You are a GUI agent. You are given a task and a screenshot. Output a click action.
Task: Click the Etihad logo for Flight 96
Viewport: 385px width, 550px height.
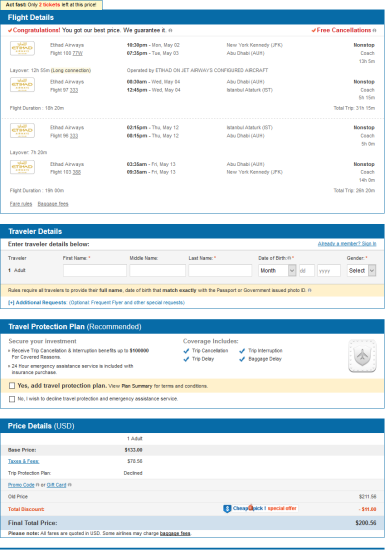click(x=22, y=130)
